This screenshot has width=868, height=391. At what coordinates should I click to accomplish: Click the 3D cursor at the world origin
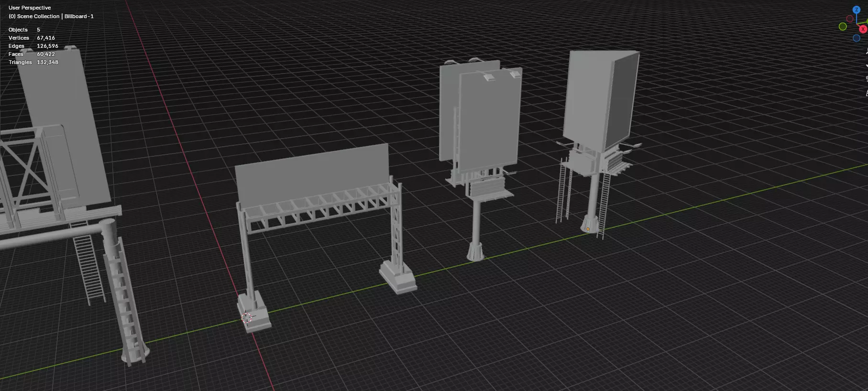tap(247, 318)
